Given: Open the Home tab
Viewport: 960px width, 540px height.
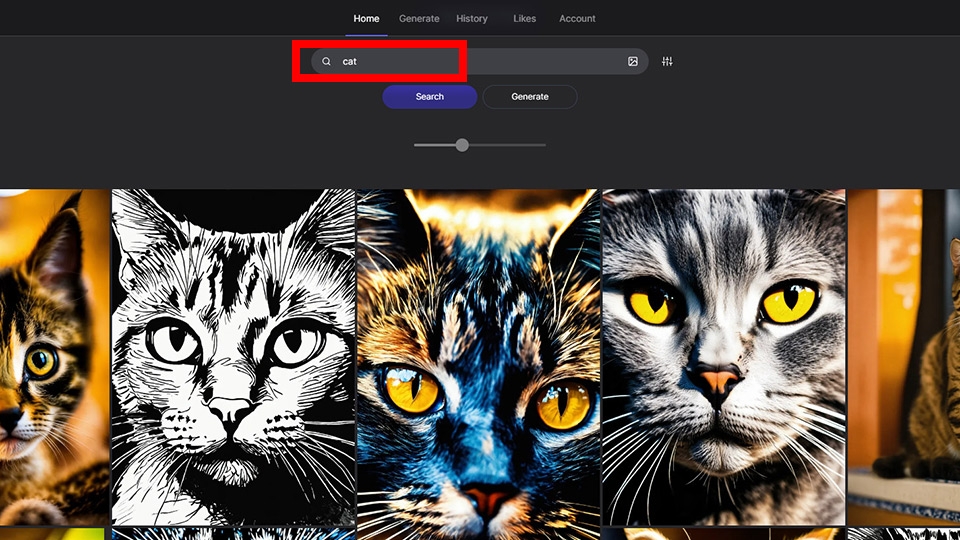Looking at the screenshot, I should [x=366, y=18].
